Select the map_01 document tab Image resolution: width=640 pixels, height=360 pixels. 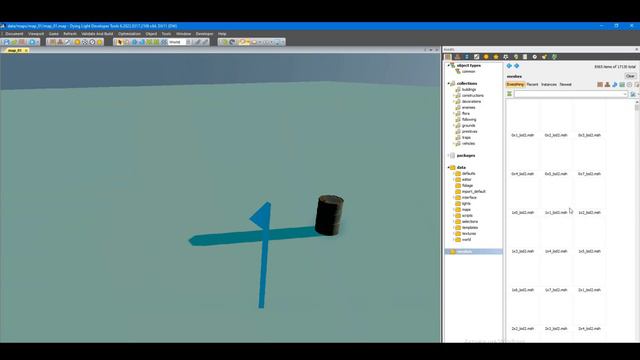tap(15, 50)
